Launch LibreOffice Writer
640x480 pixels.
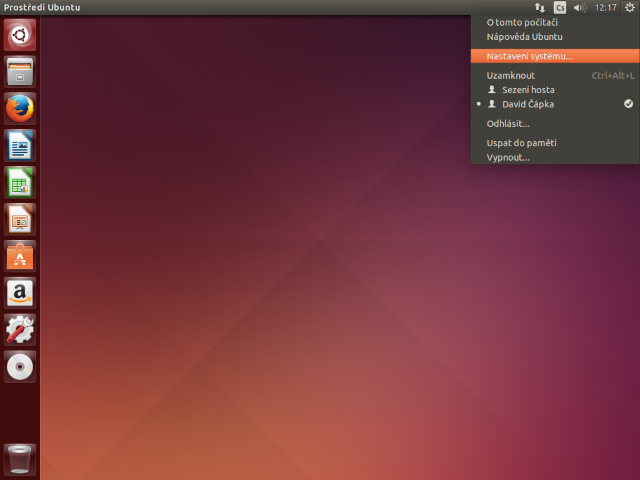click(x=20, y=146)
